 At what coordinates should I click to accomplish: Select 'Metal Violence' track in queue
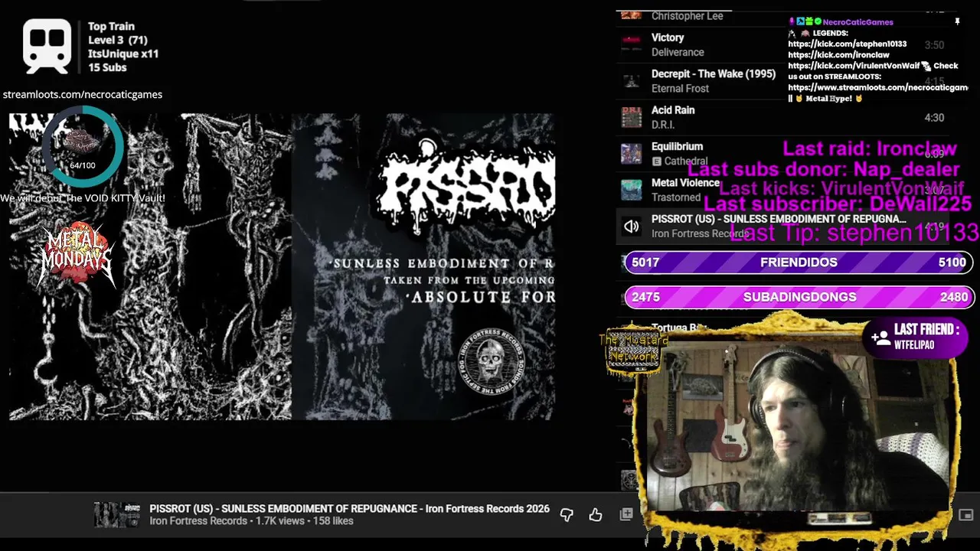pyautogui.click(x=685, y=183)
